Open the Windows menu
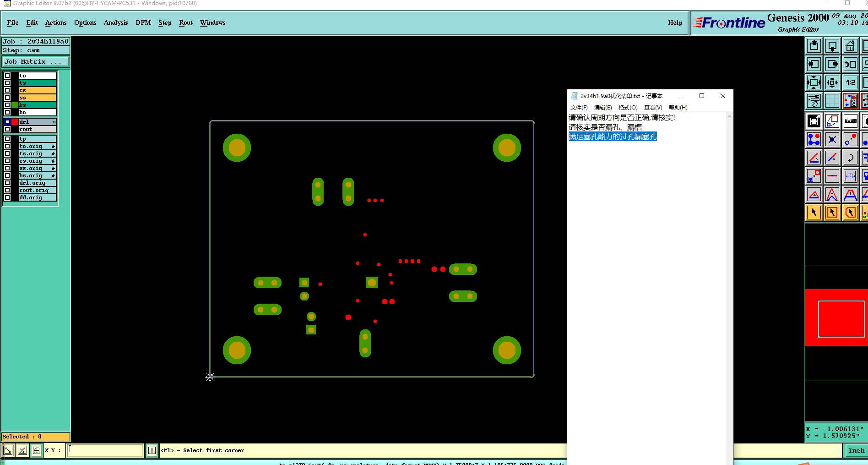The width and height of the screenshot is (868, 465). pos(213,22)
